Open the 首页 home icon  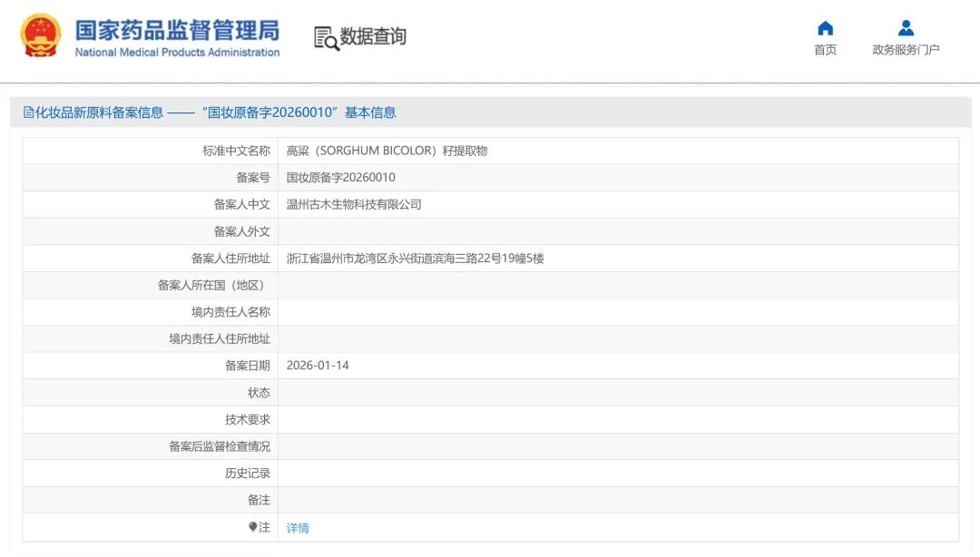(x=825, y=28)
